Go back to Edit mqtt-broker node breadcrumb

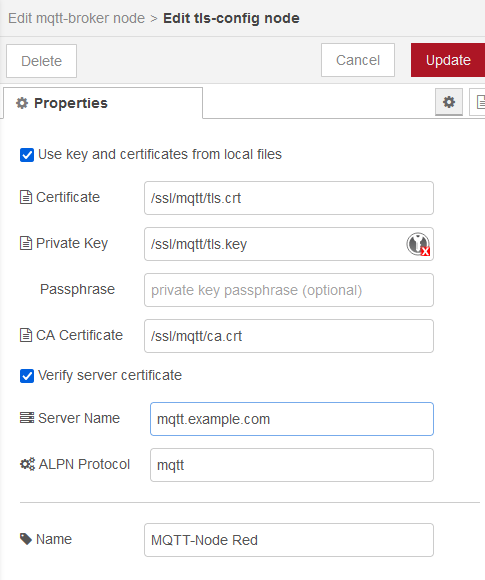click(x=77, y=18)
